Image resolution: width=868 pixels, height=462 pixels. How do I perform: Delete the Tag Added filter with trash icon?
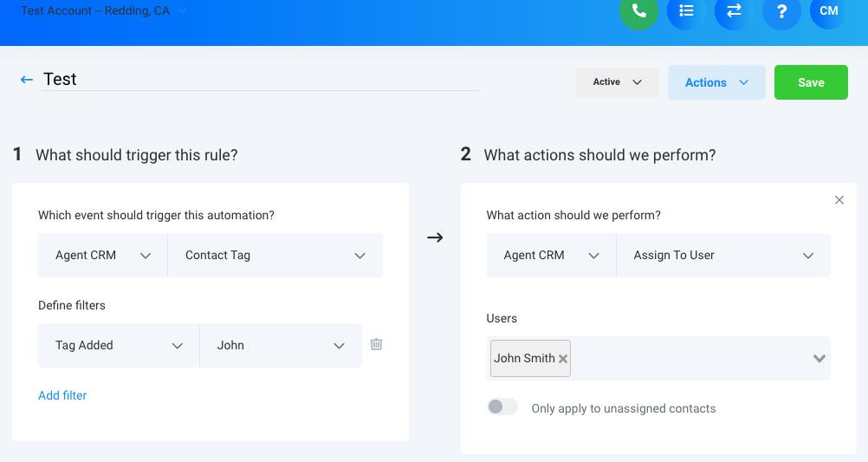[x=377, y=345]
